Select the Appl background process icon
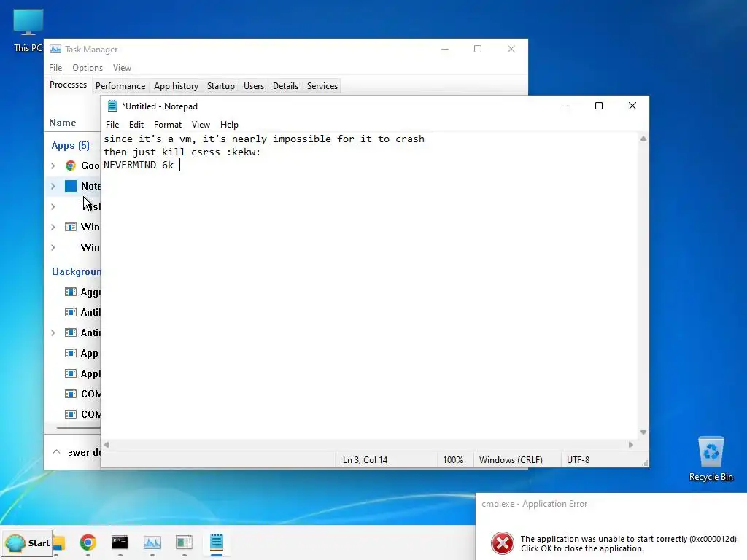747x560 pixels. 71,374
